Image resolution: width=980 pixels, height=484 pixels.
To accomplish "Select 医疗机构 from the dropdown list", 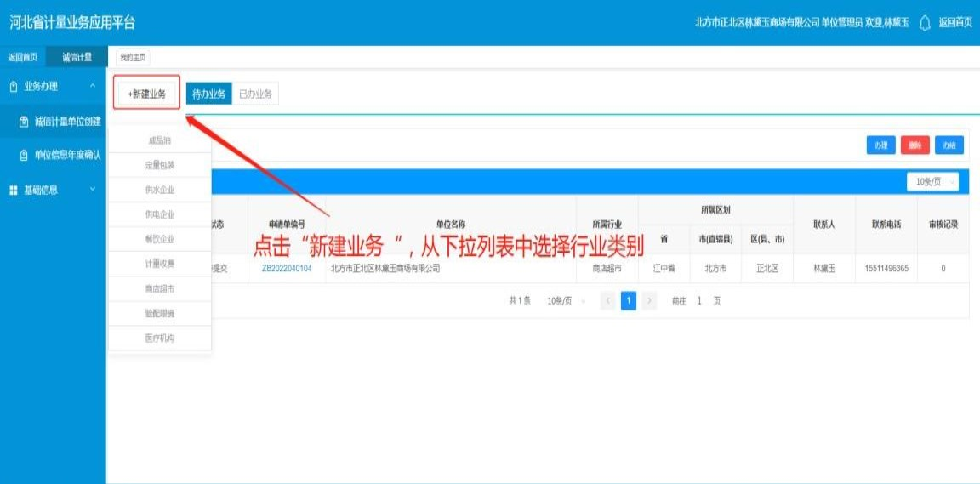I will click(x=159, y=338).
